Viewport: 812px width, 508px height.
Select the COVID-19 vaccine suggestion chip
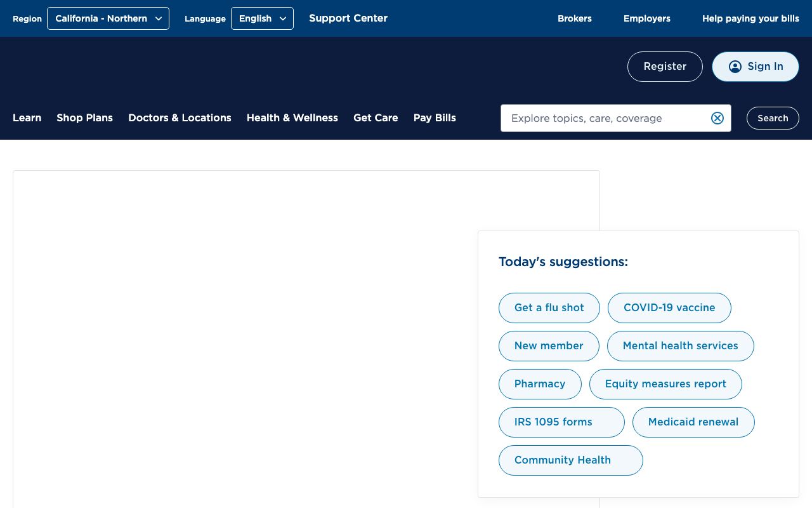point(669,308)
